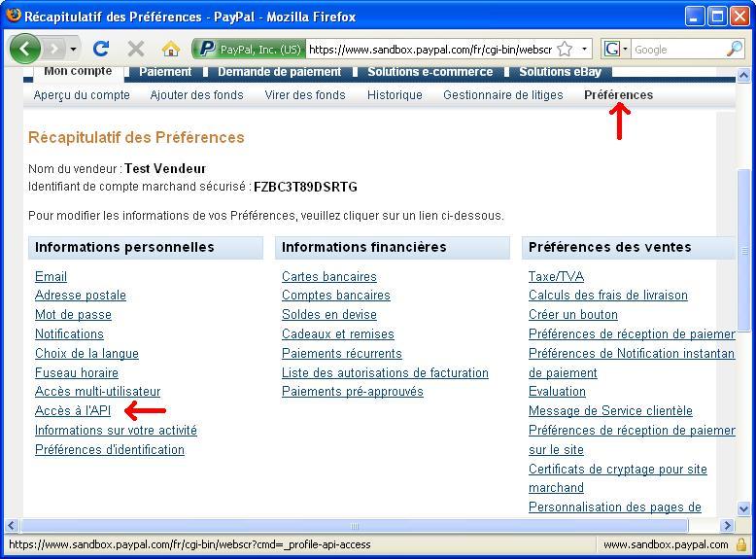Open Soldes en devise link
The height and width of the screenshot is (559, 756).
click(x=329, y=315)
